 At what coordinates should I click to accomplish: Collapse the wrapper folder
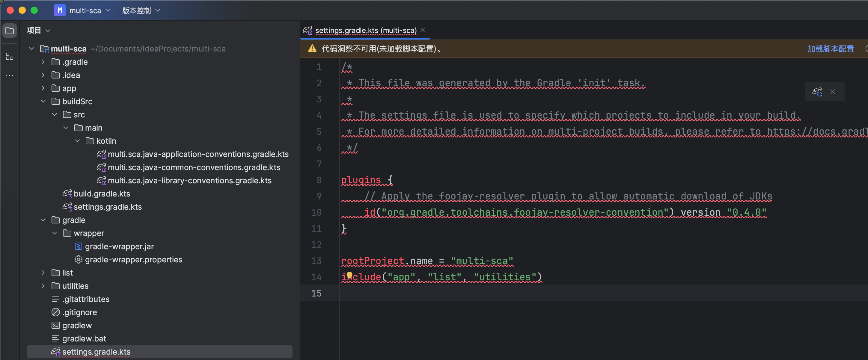point(55,233)
